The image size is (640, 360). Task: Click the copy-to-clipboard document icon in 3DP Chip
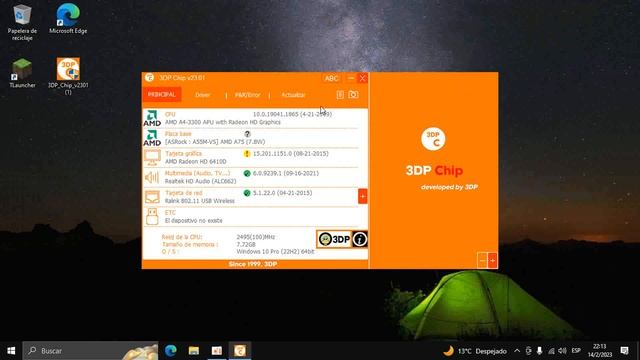click(x=340, y=95)
